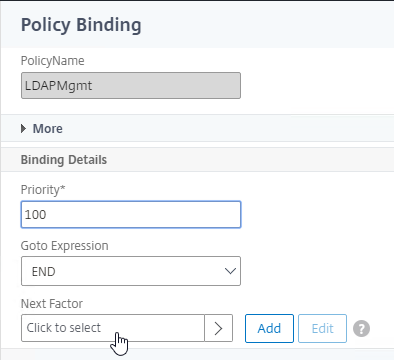394x360 pixels.
Task: Click the Edit button for Next Factor
Action: tap(322, 328)
